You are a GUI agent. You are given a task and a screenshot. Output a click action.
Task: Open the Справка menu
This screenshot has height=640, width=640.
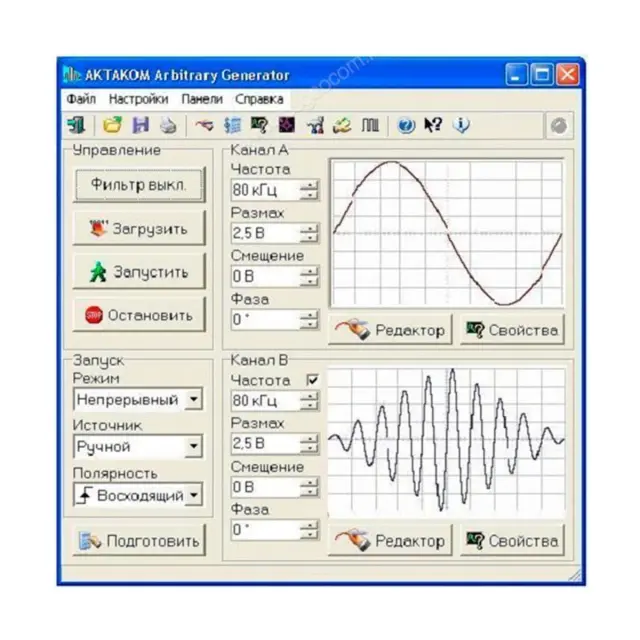click(x=259, y=99)
